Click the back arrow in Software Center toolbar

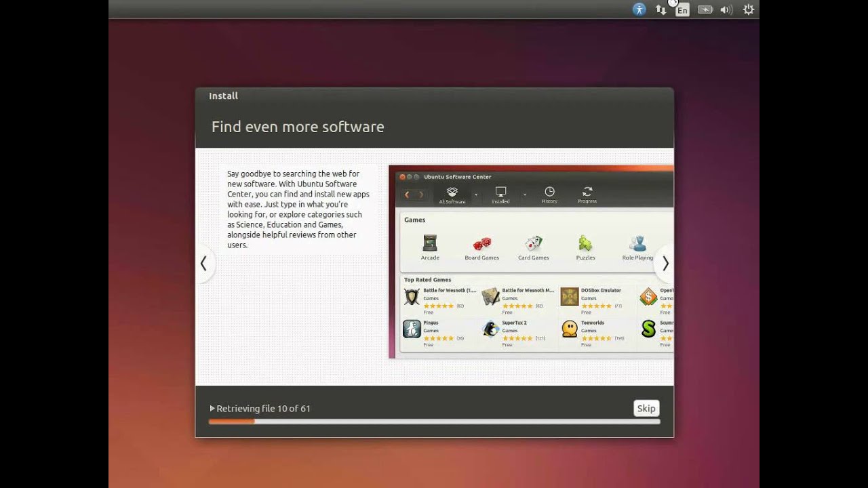pos(407,195)
